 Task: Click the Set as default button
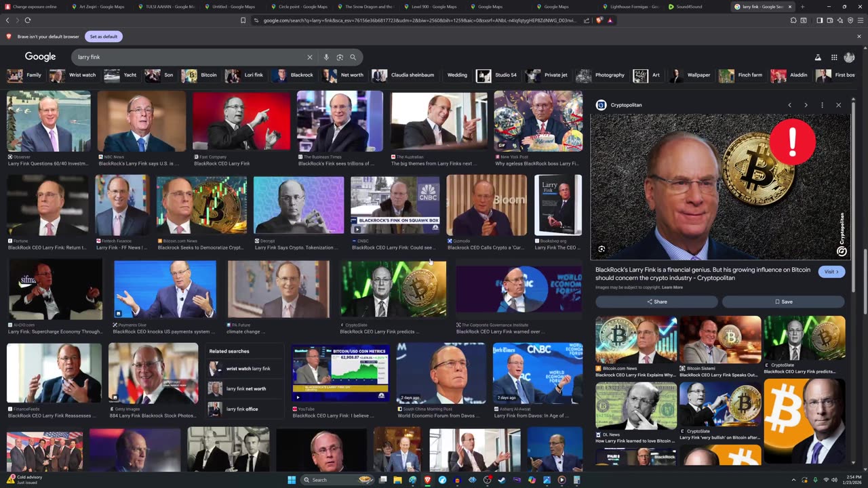click(104, 36)
